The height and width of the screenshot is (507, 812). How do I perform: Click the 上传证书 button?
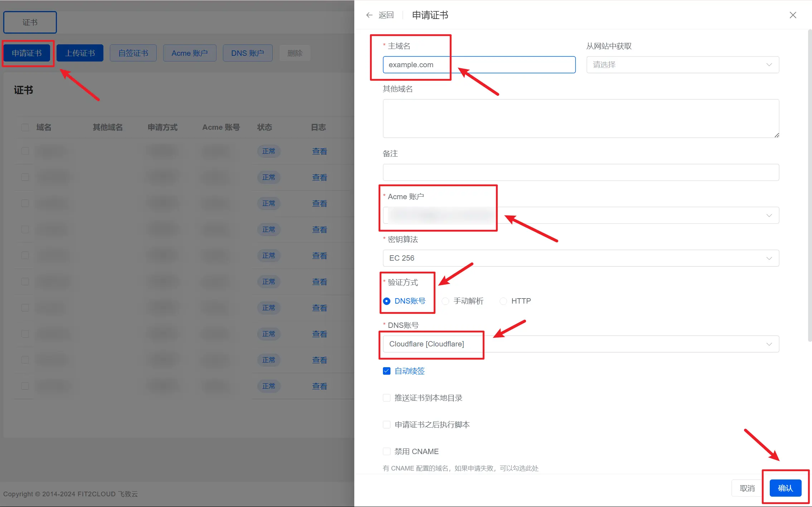(x=80, y=53)
